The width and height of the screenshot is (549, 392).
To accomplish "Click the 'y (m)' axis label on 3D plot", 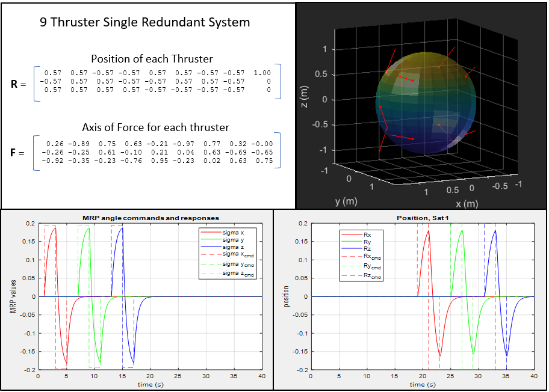I will pyautogui.click(x=346, y=201).
